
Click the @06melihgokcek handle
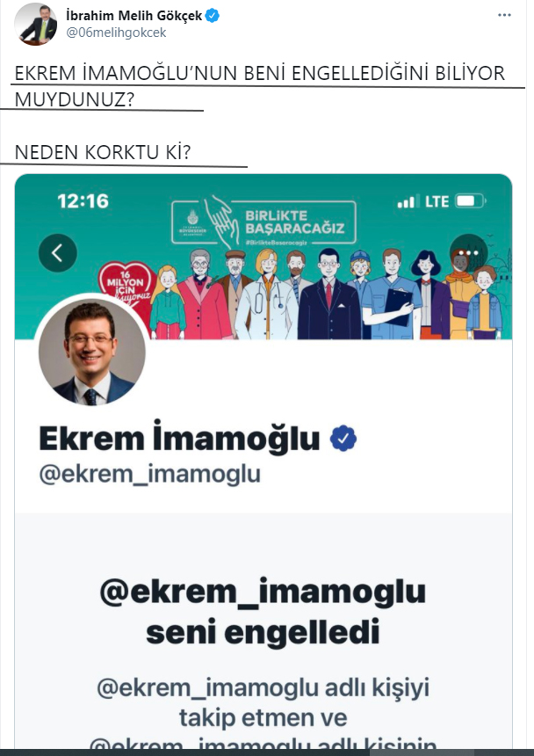(x=116, y=33)
